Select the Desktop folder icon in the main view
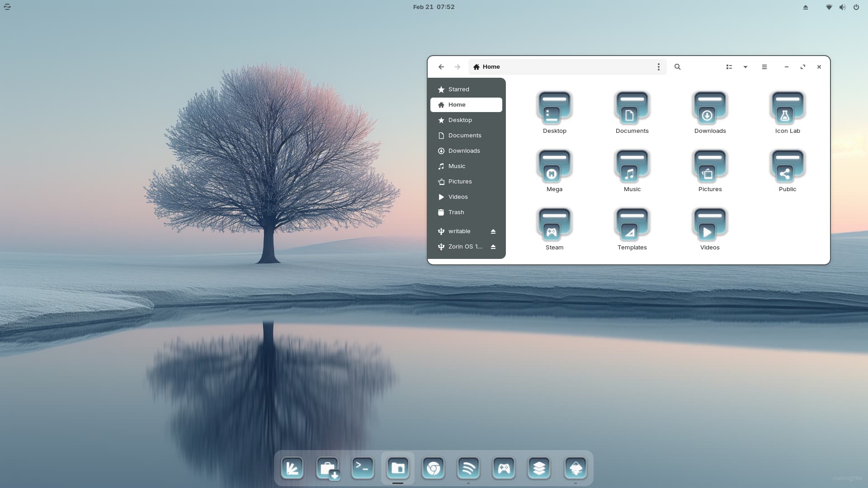Viewport: 868px width, 488px height. pyautogui.click(x=554, y=108)
